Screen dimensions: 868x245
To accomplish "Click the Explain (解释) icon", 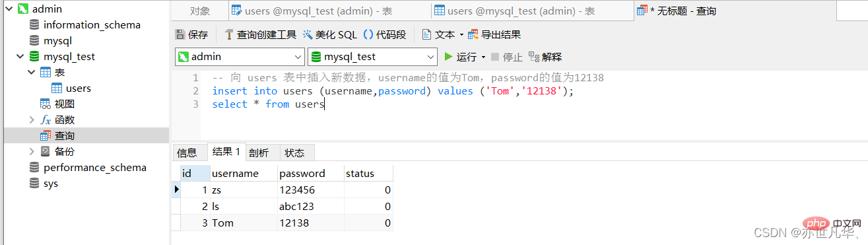I will point(534,57).
